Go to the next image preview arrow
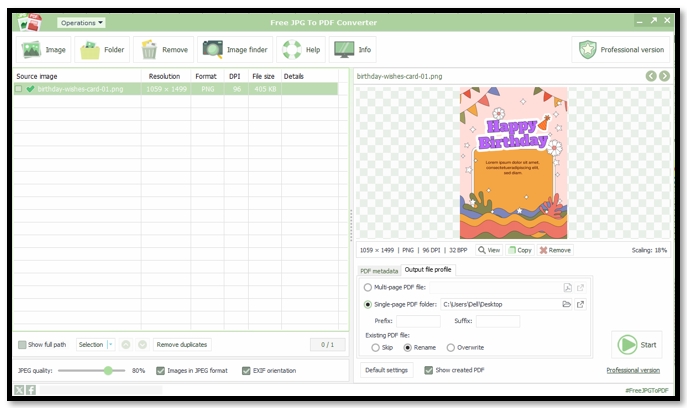Image resolution: width=687 pixels, height=408 pixels. click(x=664, y=76)
